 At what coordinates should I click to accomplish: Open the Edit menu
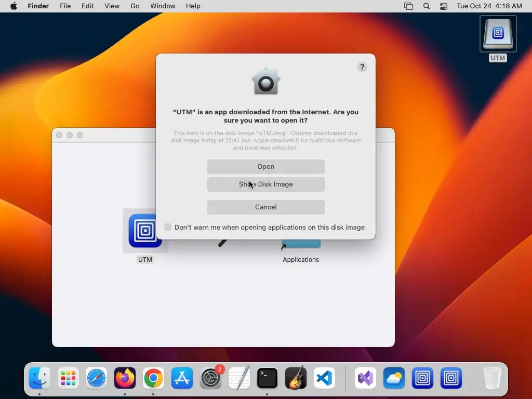(x=87, y=6)
